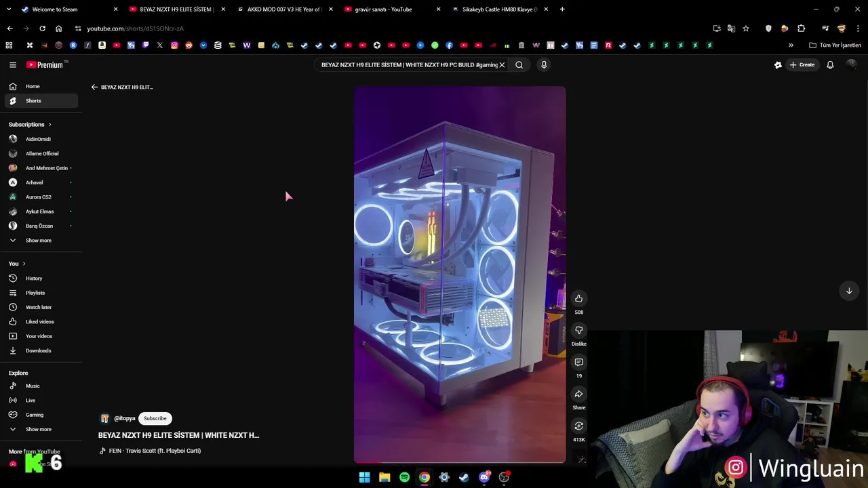Open File Explorer from the taskbar
The width and height of the screenshot is (868, 488).
[x=384, y=477]
